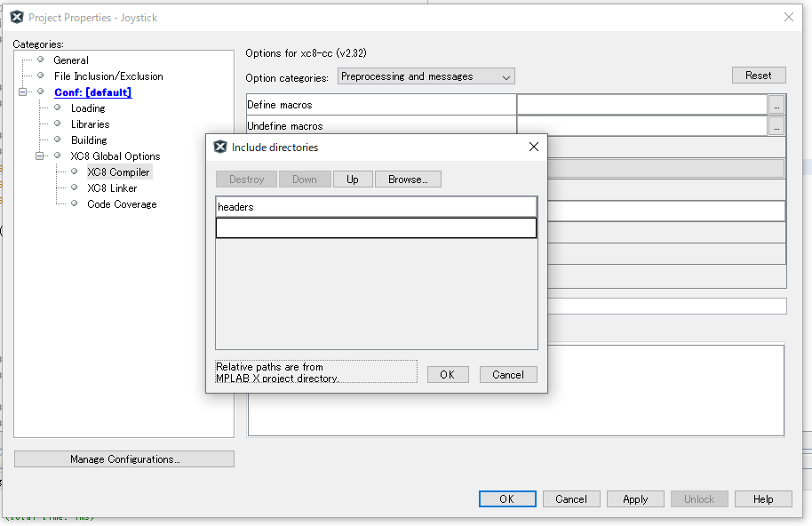Select the Code Coverage node
This screenshot has width=812, height=526.
(x=122, y=204)
